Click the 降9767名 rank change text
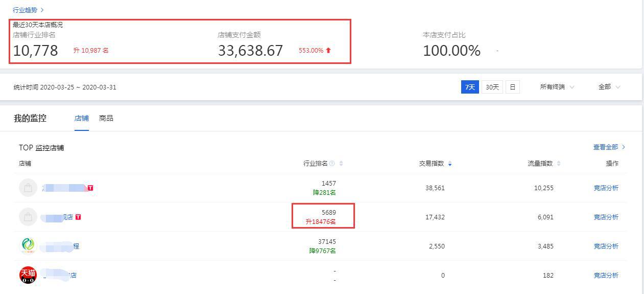 tap(323, 251)
